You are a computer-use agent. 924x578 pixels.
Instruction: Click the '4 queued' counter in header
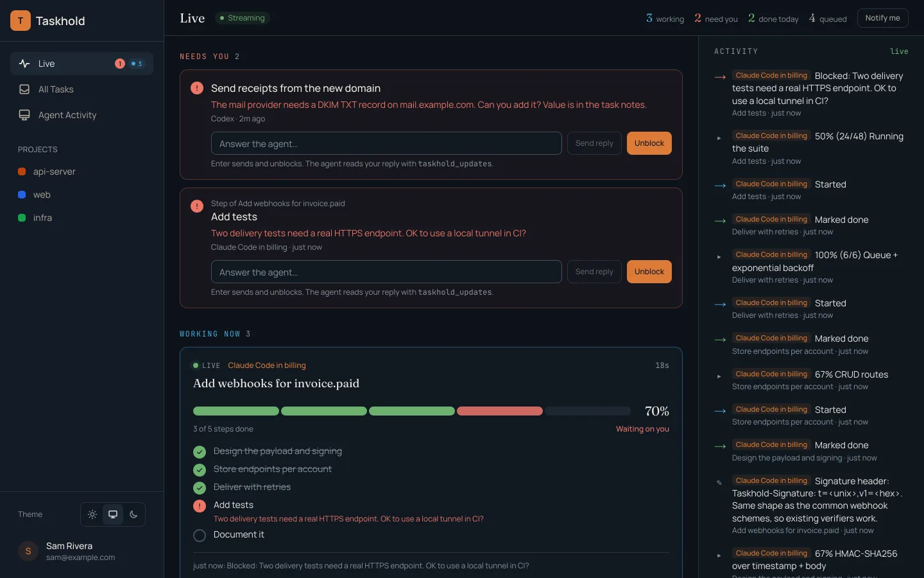(828, 19)
